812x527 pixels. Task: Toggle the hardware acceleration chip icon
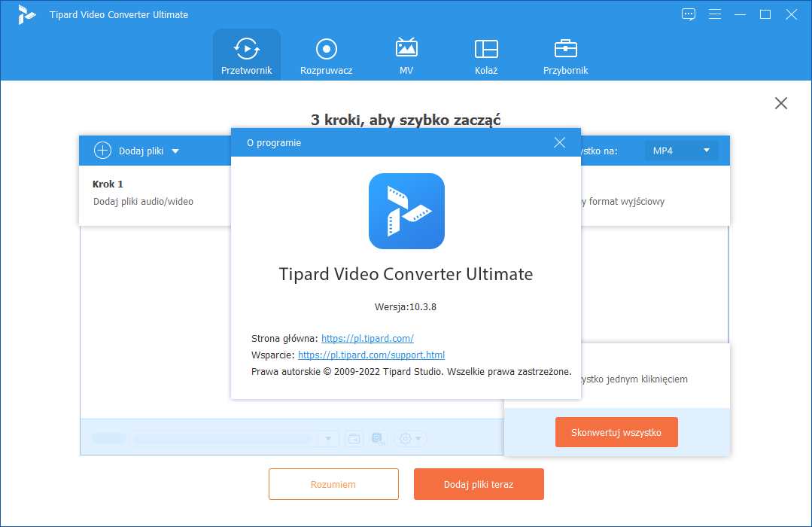click(378, 439)
